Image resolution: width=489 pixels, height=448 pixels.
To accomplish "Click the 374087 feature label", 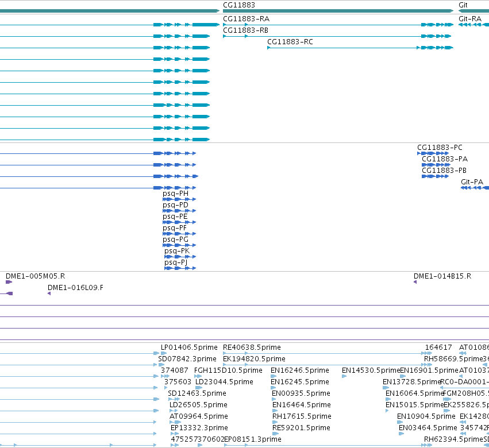I will pyautogui.click(x=175, y=370).
